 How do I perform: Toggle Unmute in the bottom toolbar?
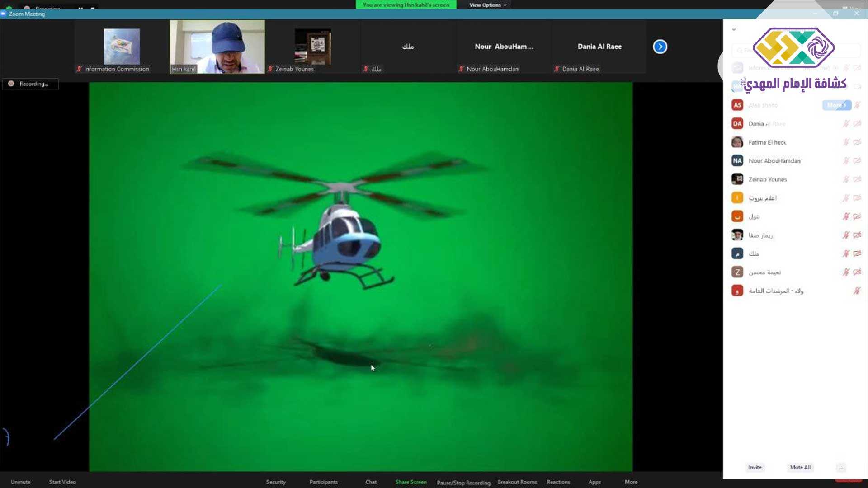20,482
